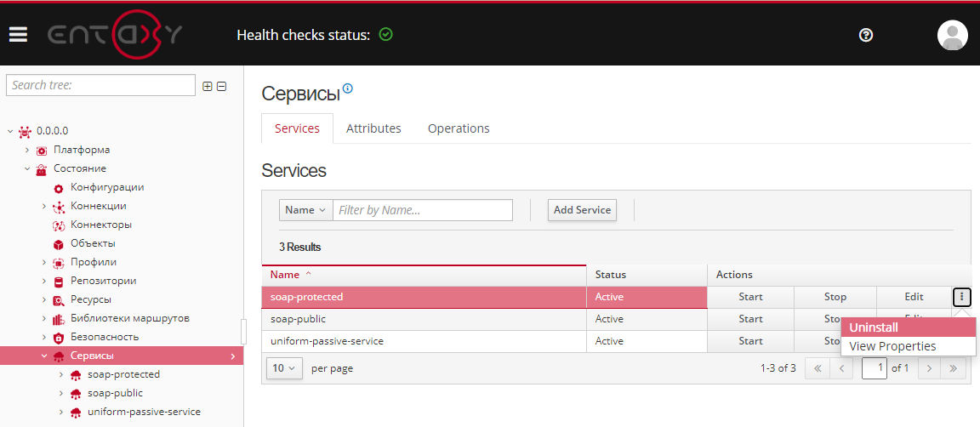Click the Filter by Name input field
The width and height of the screenshot is (980, 427).
tap(423, 210)
